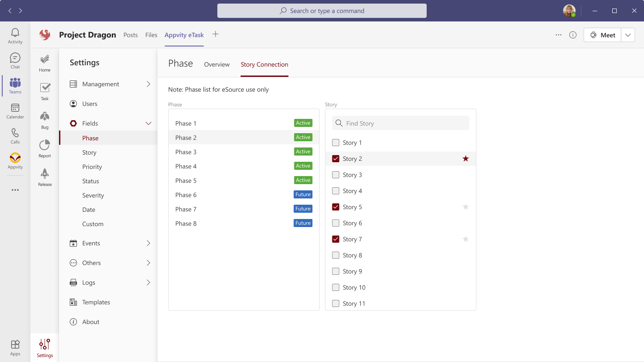Screen dimensions: 644x362
Task: Check the Story 1 checkbox
Action: pyautogui.click(x=336, y=143)
